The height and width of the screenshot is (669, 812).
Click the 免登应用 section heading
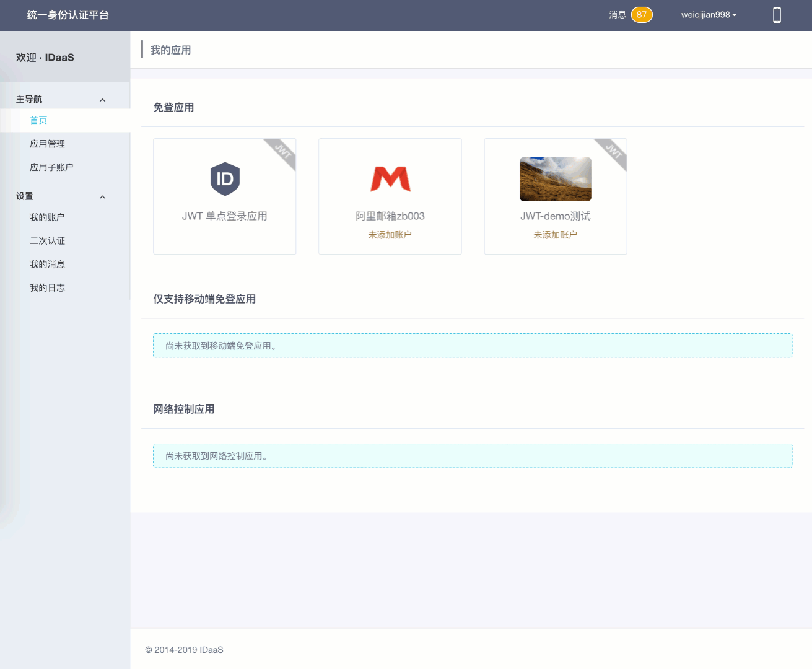(x=174, y=108)
